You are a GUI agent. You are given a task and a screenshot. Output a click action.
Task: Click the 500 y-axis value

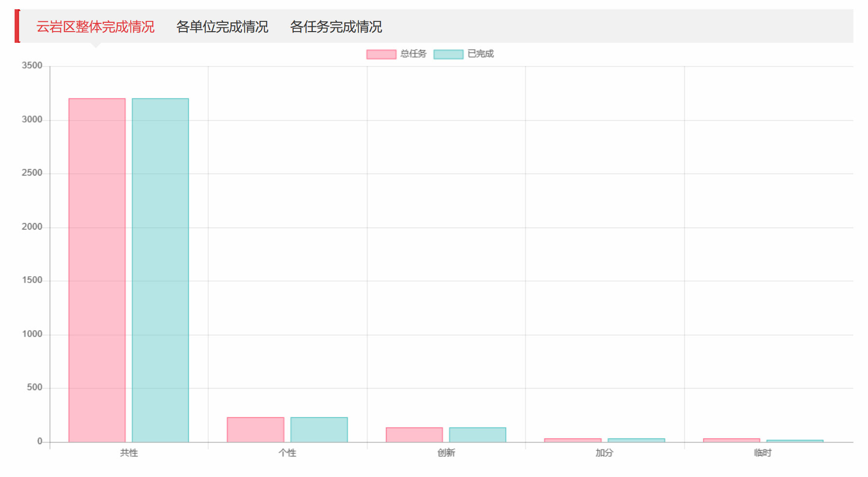click(35, 388)
